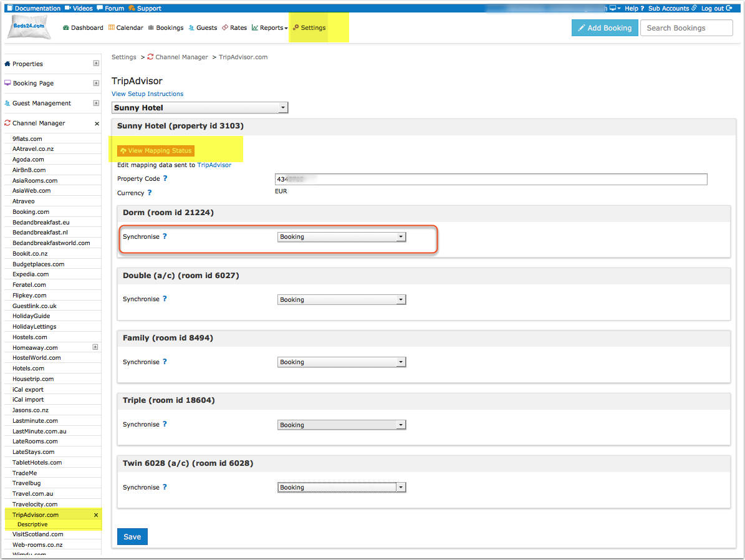This screenshot has width=745, height=560.
Task: Select Descriptive under TripAdvisor.com
Action: point(32,524)
